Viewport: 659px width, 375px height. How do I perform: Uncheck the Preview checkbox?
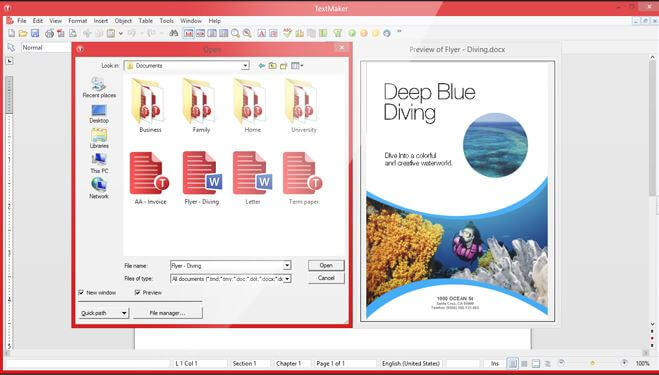pyautogui.click(x=137, y=292)
